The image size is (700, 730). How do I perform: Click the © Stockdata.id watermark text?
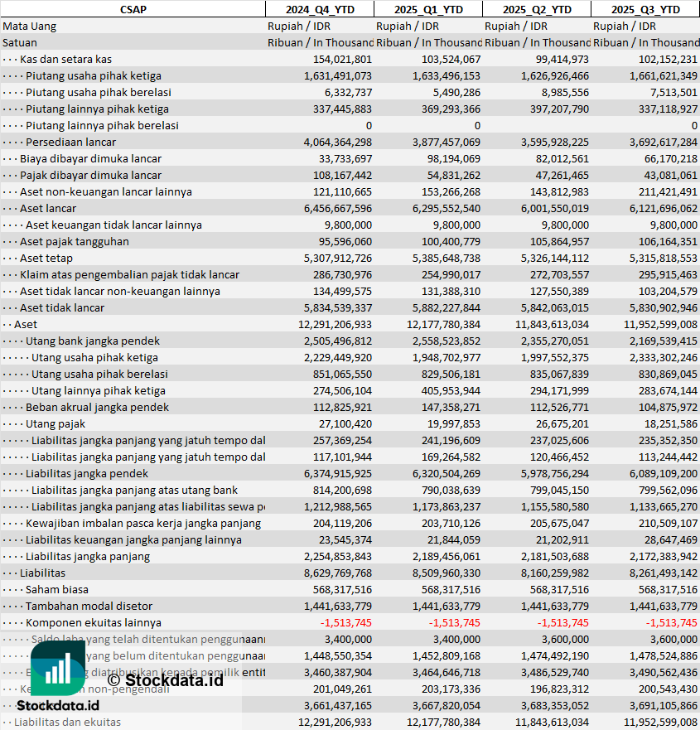click(164, 680)
